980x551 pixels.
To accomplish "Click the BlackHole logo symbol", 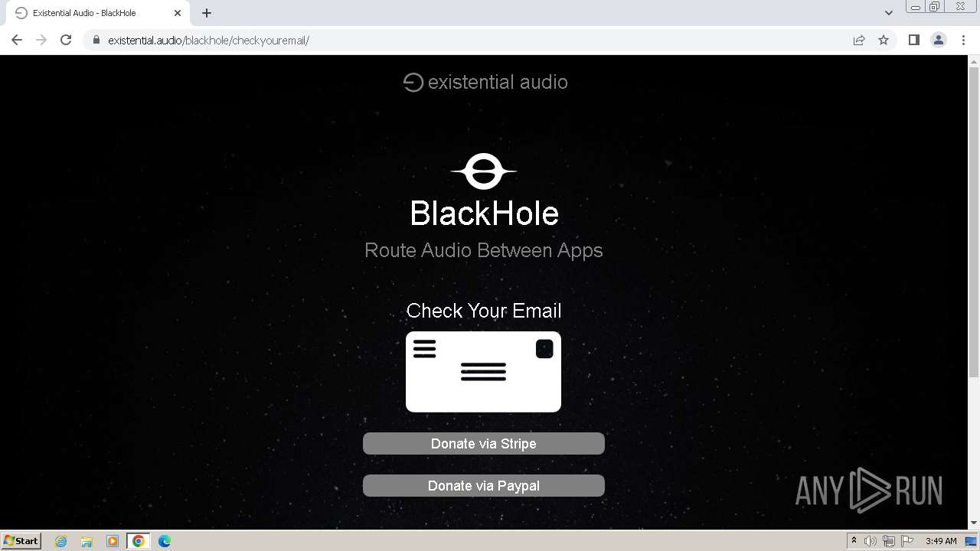I will click(x=484, y=171).
